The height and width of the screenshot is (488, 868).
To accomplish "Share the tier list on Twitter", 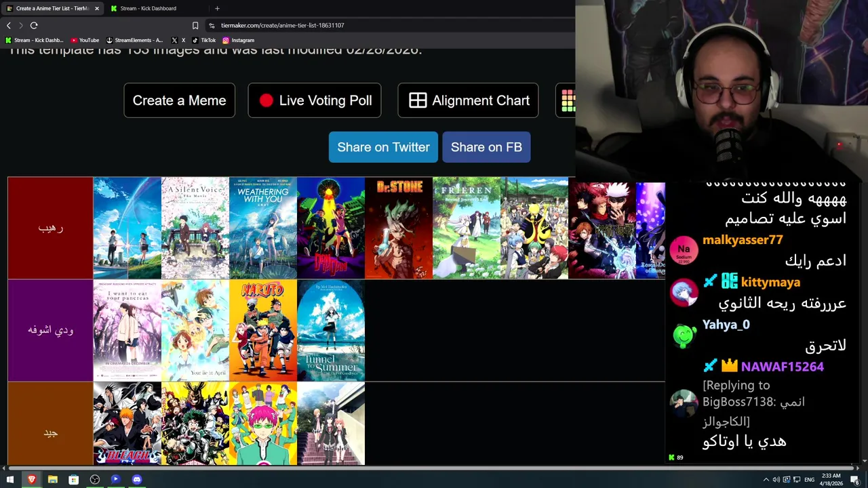I will click(383, 147).
